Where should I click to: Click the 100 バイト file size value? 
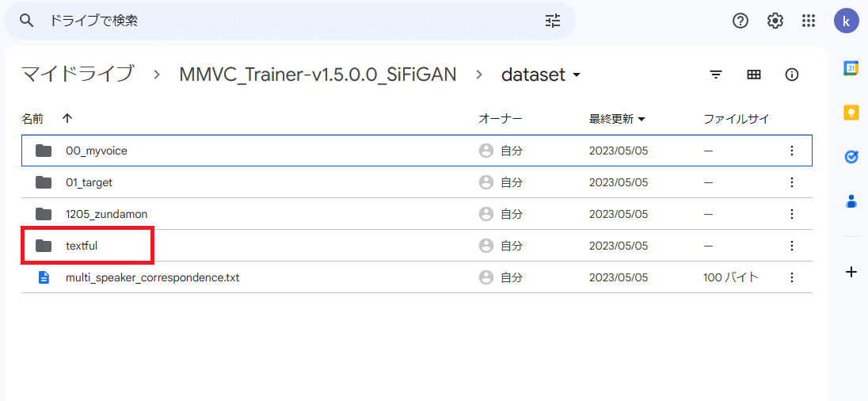(x=731, y=277)
